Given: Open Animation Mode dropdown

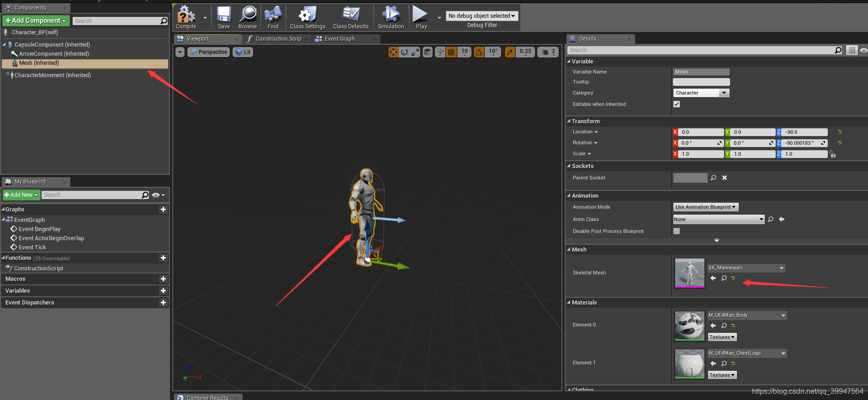Looking at the screenshot, I should 706,207.
